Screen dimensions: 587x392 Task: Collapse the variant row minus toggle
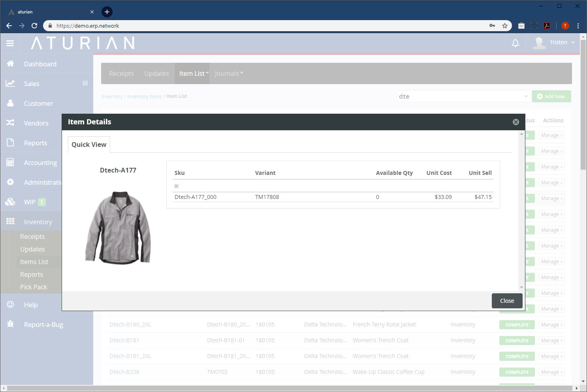tap(177, 186)
